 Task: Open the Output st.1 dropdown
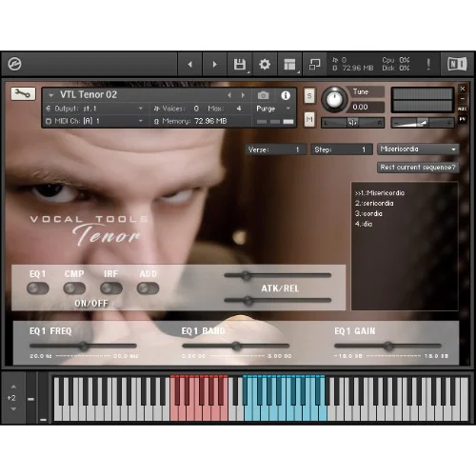coord(94,109)
